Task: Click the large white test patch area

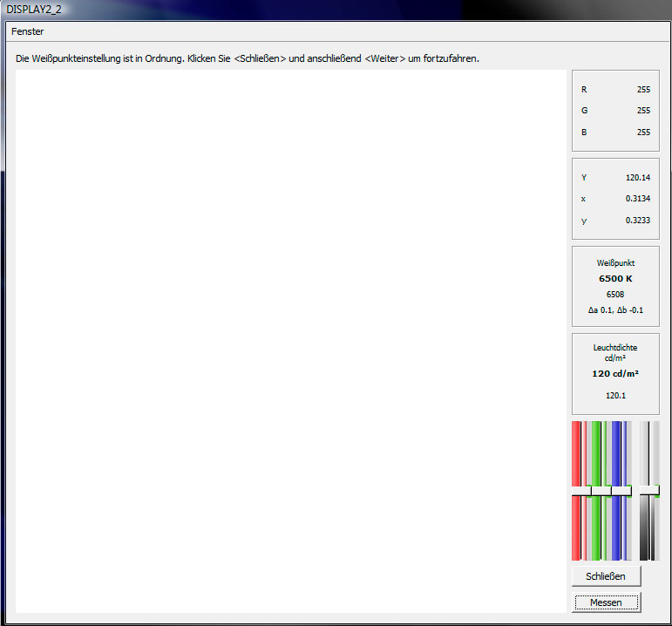Action: pos(291,341)
